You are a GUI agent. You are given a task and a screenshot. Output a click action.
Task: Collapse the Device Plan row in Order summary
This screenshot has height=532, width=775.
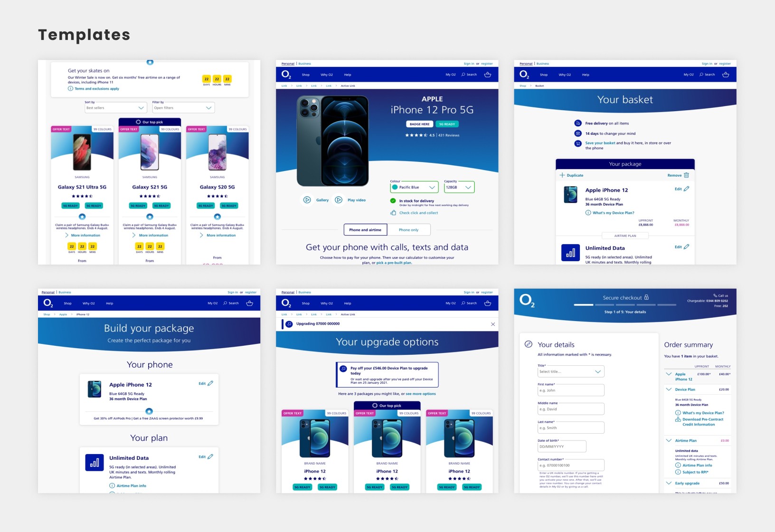(x=669, y=389)
